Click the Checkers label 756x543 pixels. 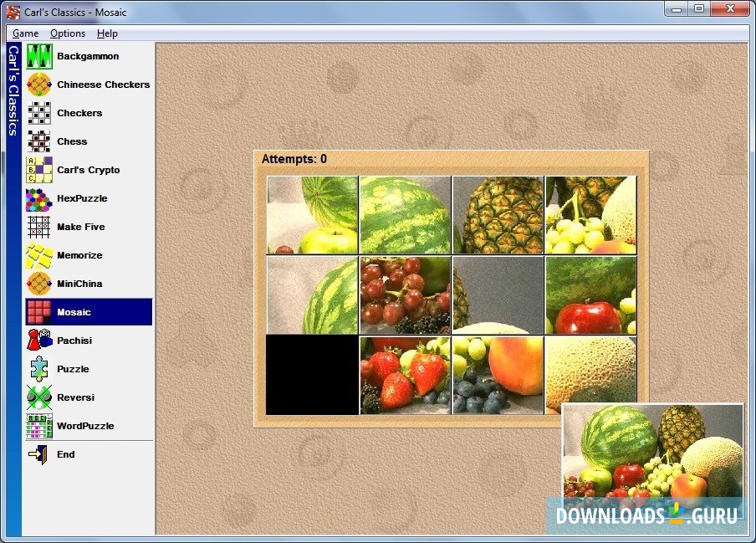coord(79,113)
